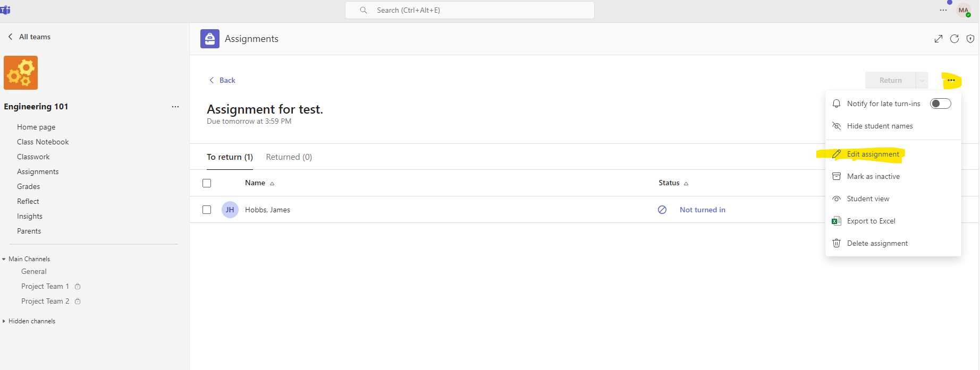The width and height of the screenshot is (980, 370).
Task: Click the Mark as inactive archive icon
Action: 837,176
